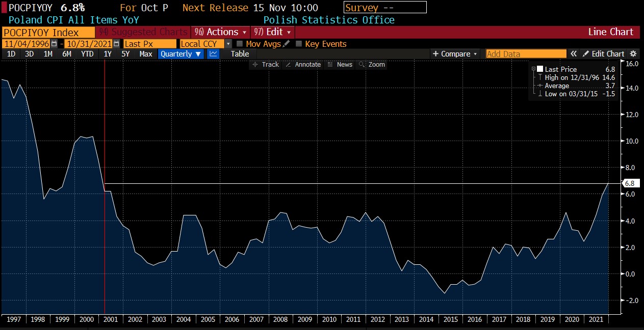The image size is (644, 330).
Task: Open calendar picker for start date 11/04/1996
Action: click(54, 44)
